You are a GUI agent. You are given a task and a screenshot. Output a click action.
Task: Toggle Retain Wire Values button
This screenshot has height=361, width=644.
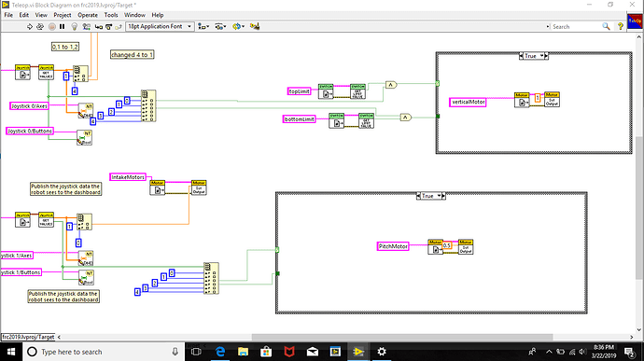pos(86,26)
